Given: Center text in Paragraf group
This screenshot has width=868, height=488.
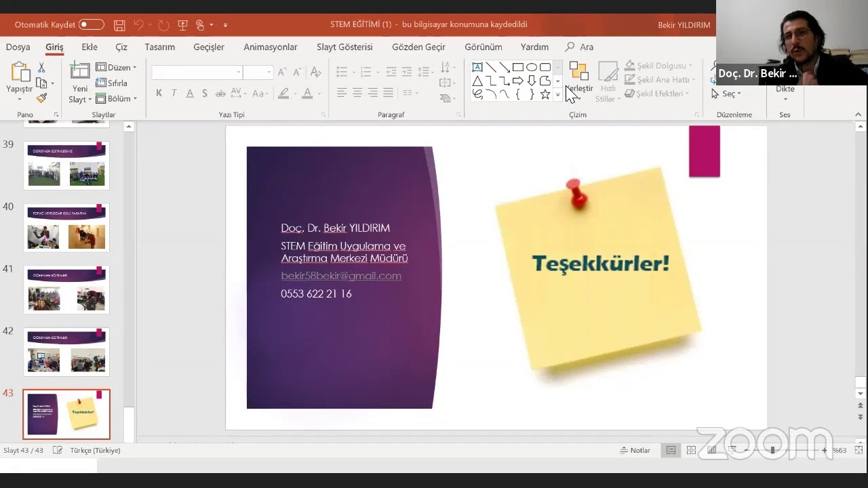Looking at the screenshot, I should (357, 93).
